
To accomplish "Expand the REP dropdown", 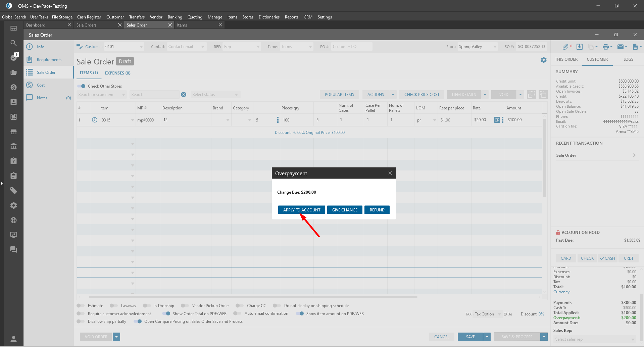I will click(x=258, y=47).
